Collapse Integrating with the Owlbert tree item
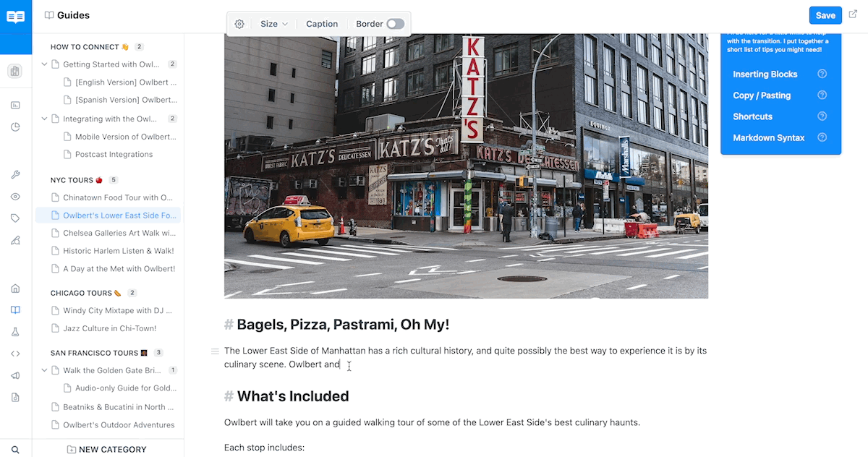Image resolution: width=868 pixels, height=457 pixels. coord(44,119)
